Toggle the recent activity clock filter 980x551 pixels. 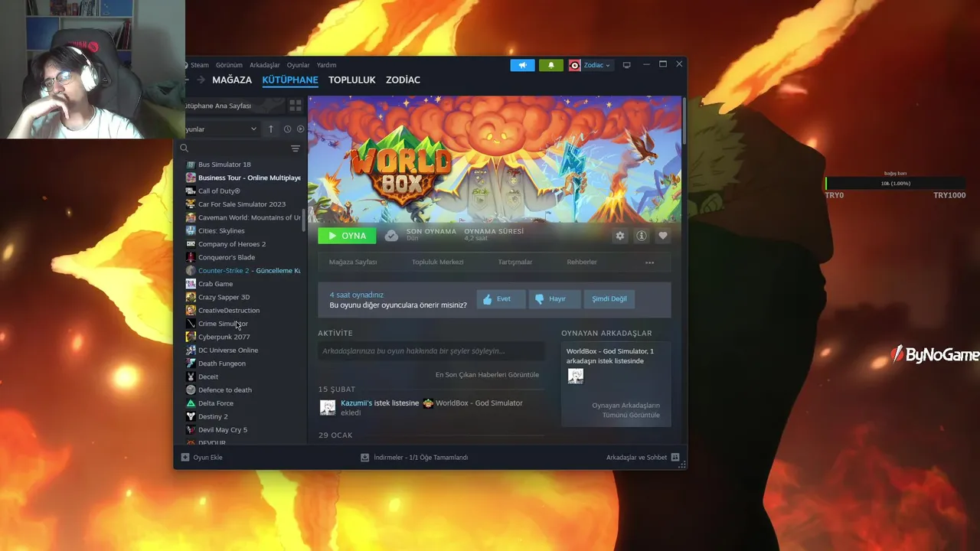pos(287,129)
